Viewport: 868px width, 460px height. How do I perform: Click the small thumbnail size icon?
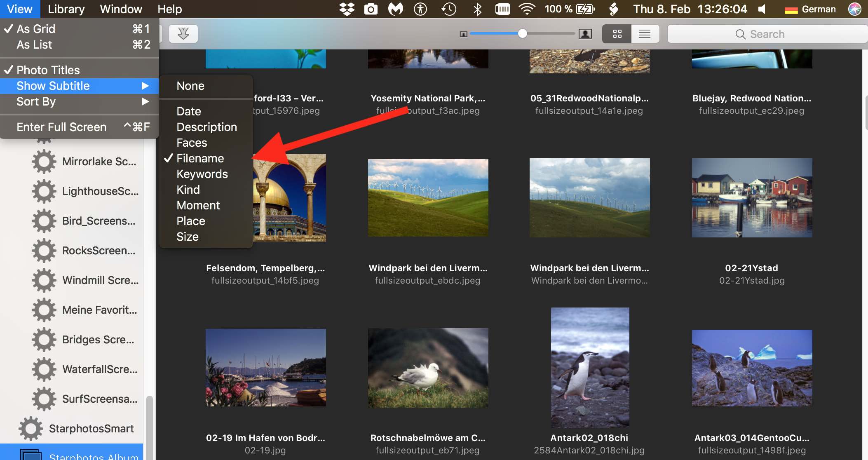(x=463, y=34)
